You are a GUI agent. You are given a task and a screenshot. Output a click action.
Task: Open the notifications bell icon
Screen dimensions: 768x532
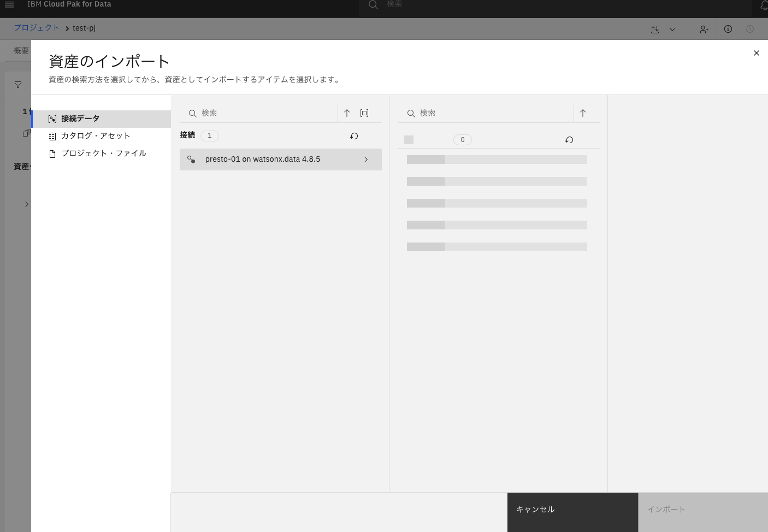pos(764,5)
